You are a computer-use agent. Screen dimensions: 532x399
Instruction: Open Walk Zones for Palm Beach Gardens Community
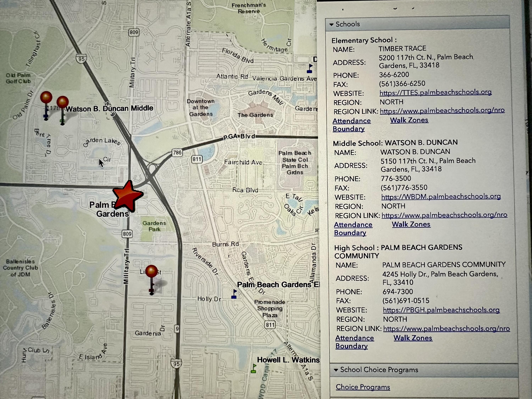(x=413, y=338)
